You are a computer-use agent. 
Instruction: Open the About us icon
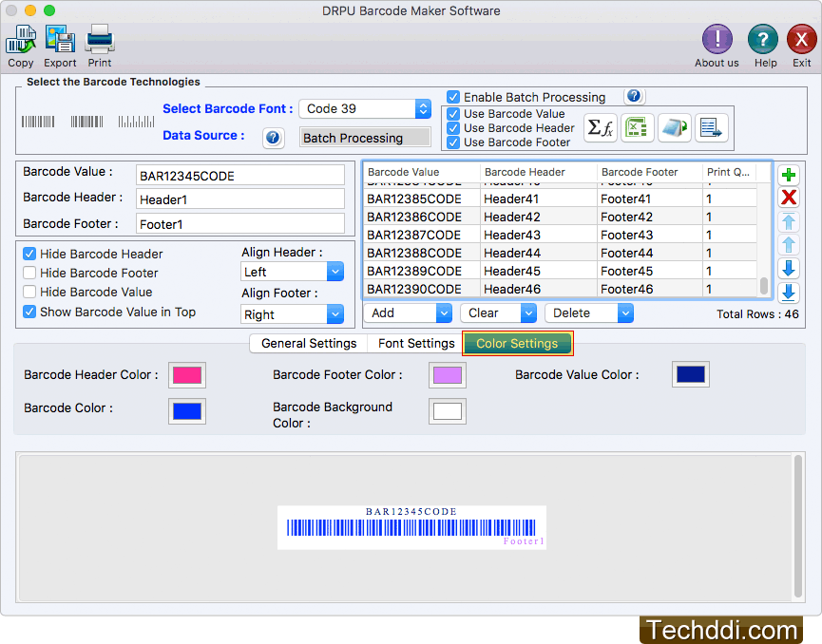coord(717,39)
